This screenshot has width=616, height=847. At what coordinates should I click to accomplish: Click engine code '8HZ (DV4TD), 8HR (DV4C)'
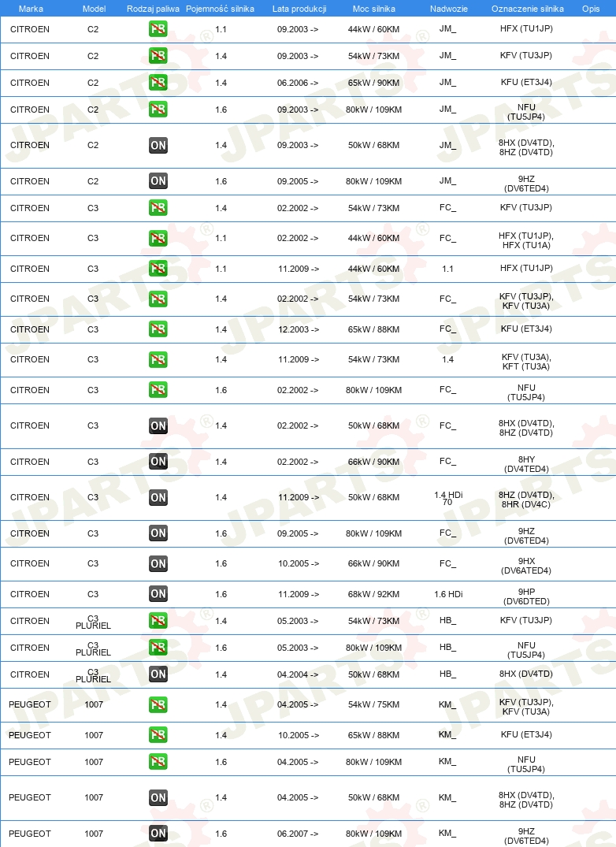coord(526,500)
